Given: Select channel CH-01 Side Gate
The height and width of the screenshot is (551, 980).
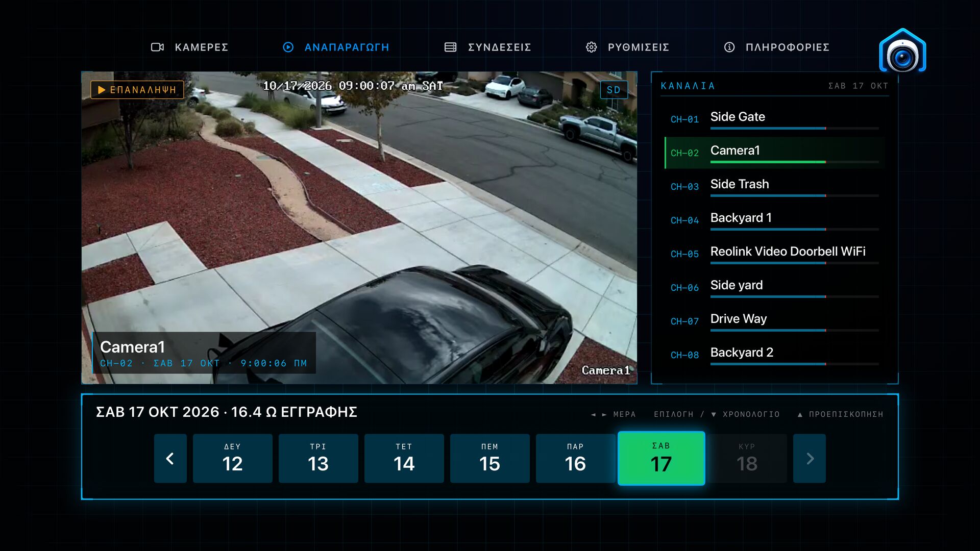Looking at the screenshot, I should [774, 119].
